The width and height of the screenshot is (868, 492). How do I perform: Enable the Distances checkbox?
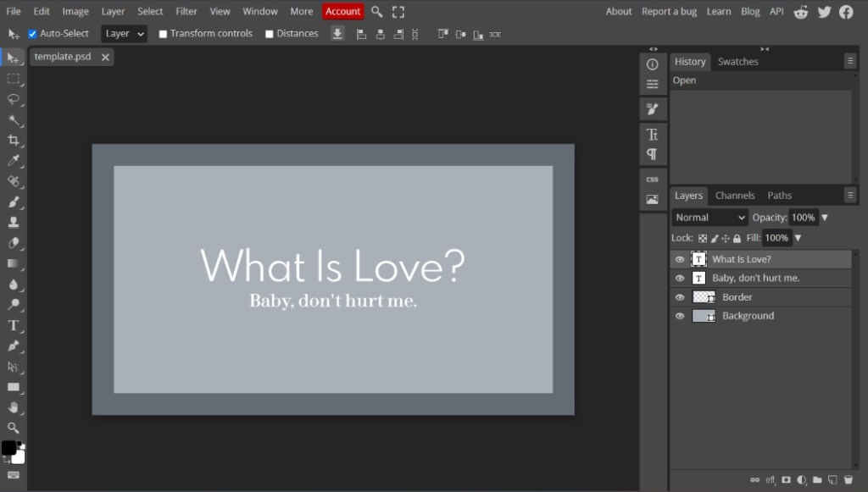tap(269, 34)
